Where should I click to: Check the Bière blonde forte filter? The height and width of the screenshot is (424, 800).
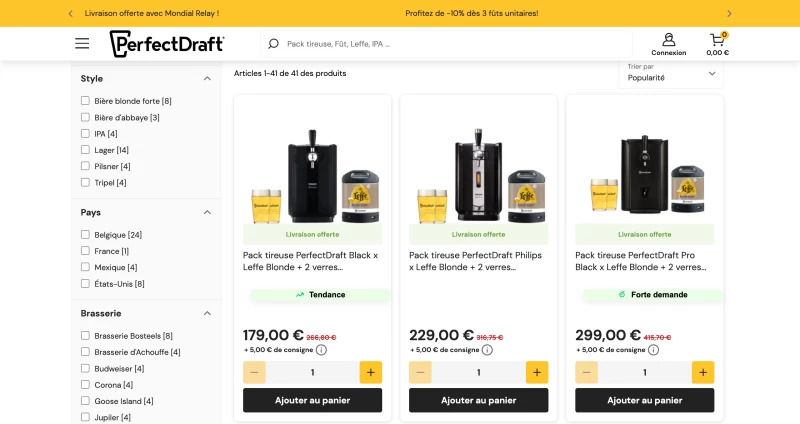point(85,101)
